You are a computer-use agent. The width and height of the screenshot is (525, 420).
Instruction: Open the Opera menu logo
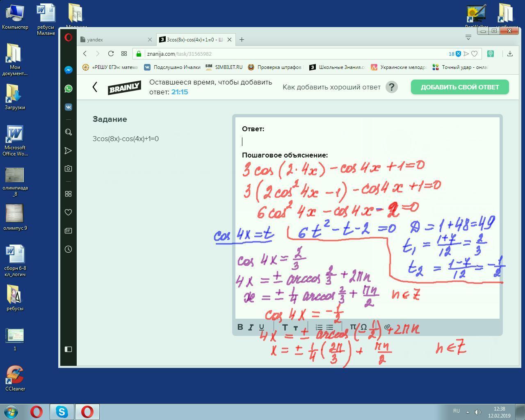point(68,38)
